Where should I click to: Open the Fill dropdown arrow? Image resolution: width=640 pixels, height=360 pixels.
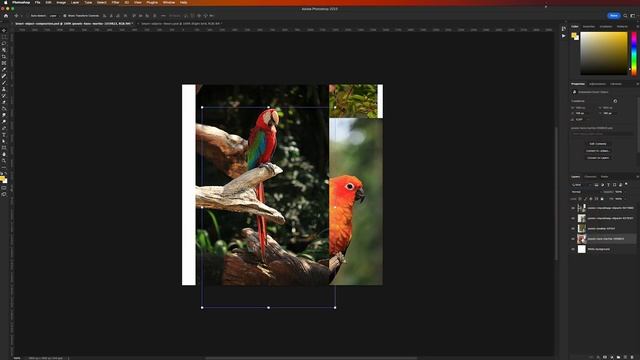pos(625,199)
